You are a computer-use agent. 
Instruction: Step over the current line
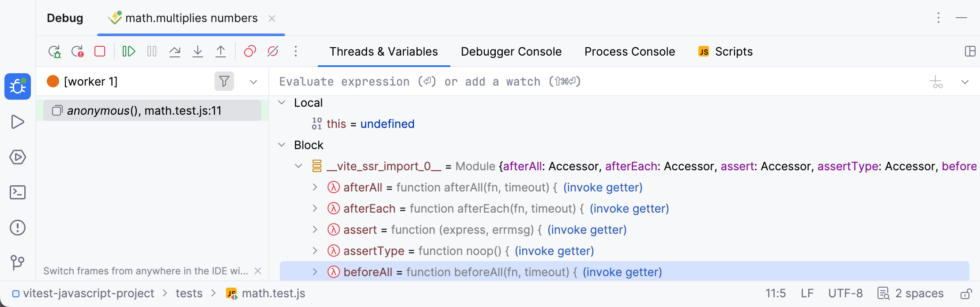click(x=175, y=51)
